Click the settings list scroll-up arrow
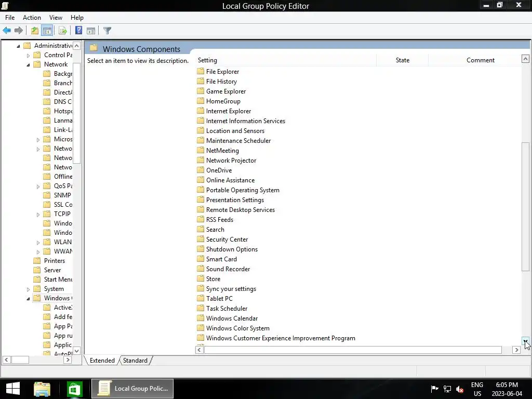The width and height of the screenshot is (532, 399). [525, 59]
